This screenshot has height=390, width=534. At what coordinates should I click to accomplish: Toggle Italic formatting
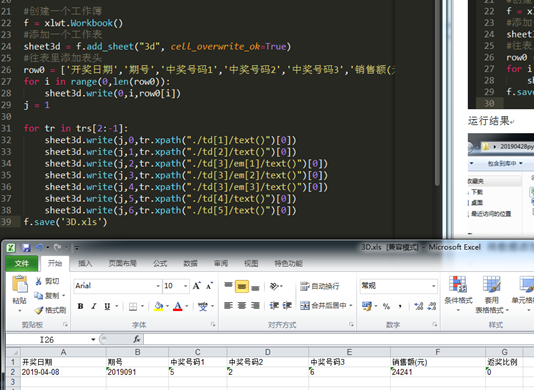tap(94, 306)
